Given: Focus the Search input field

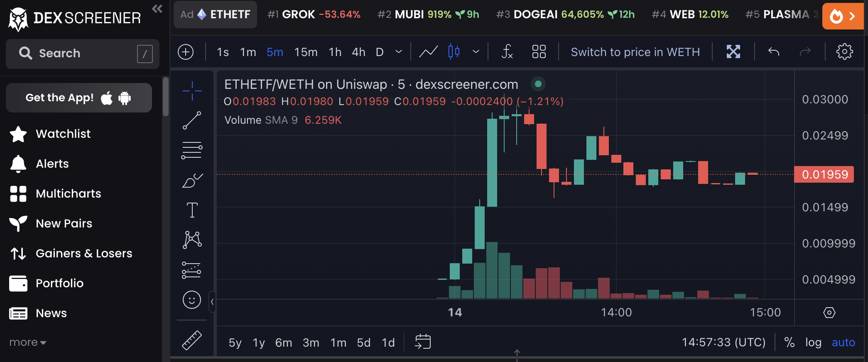Looking at the screenshot, I should (83, 54).
